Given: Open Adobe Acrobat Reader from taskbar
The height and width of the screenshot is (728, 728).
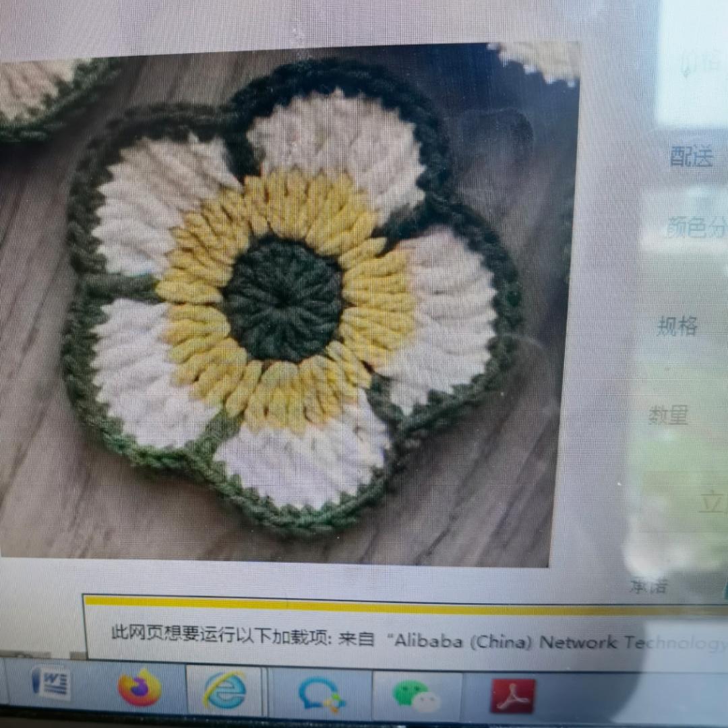Looking at the screenshot, I should (x=513, y=696).
